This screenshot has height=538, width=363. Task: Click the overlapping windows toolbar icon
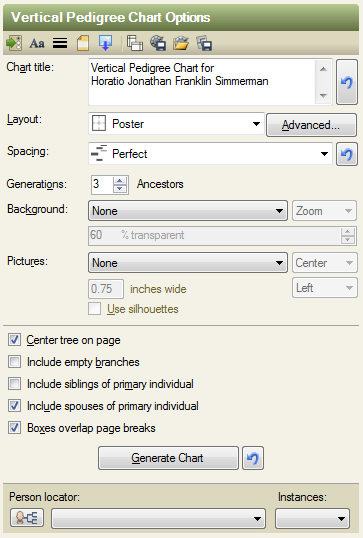click(135, 44)
